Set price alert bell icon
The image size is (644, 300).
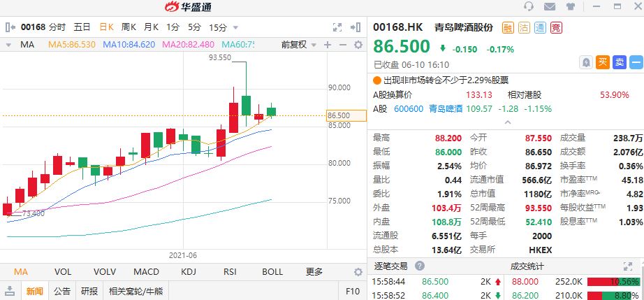[586, 62]
